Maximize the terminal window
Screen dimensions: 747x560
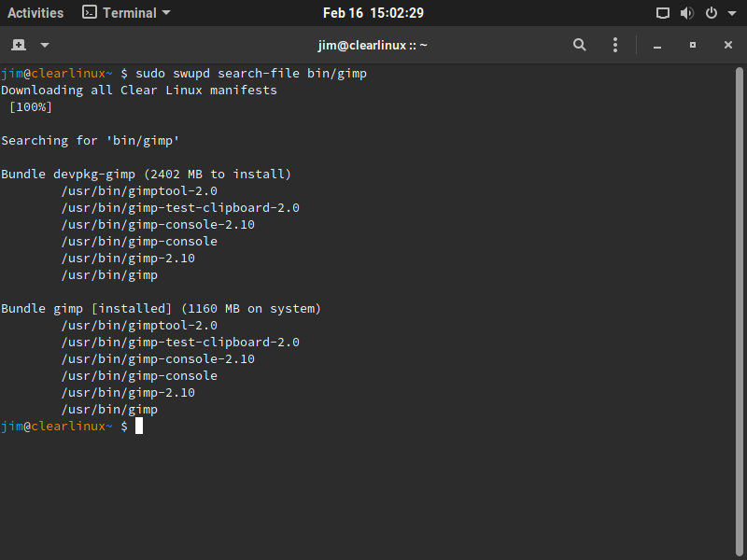coord(693,45)
